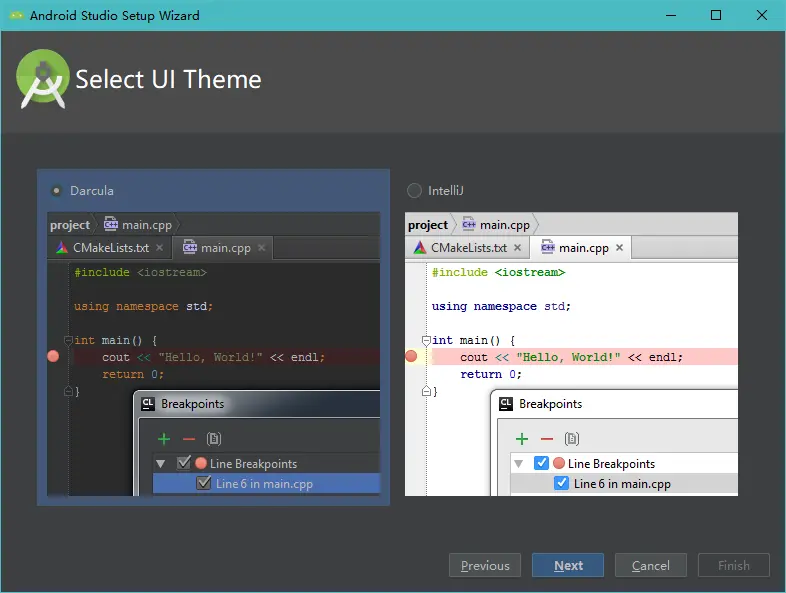Click the CL icon in IntelliJ Breakpoints title
This screenshot has height=593, width=786.
click(506, 404)
